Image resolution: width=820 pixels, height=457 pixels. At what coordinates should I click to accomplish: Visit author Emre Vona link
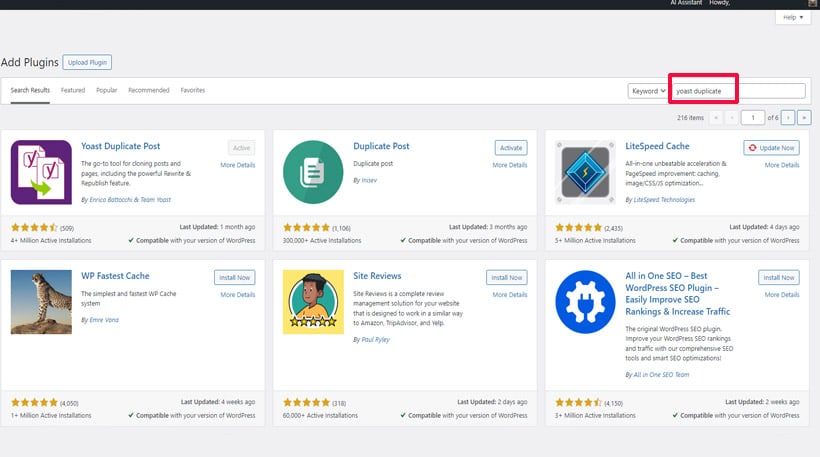click(104, 319)
